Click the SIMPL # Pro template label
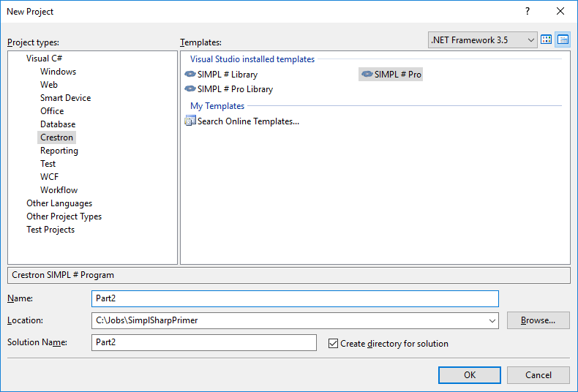Screen dimensions: 578x392 click(398, 75)
